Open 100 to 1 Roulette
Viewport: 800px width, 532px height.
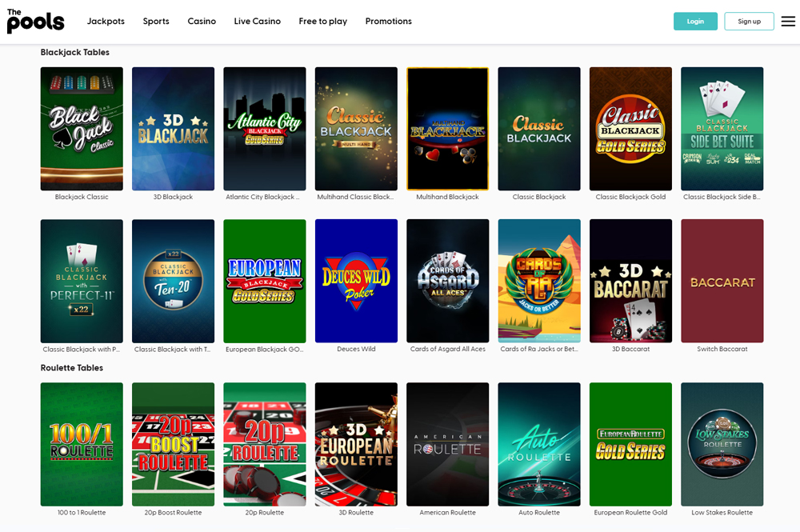pyautogui.click(x=82, y=444)
